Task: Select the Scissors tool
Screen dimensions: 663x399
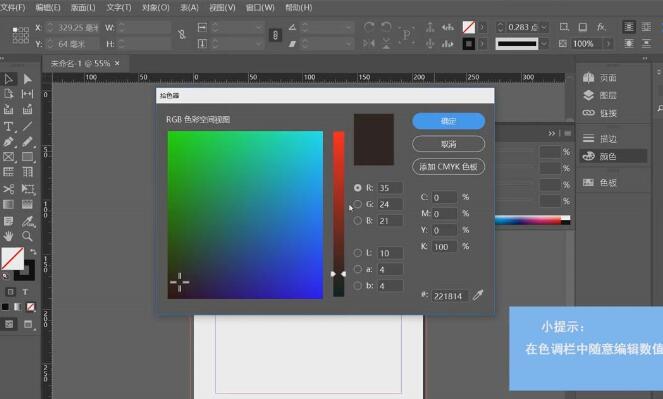Action: (8, 189)
